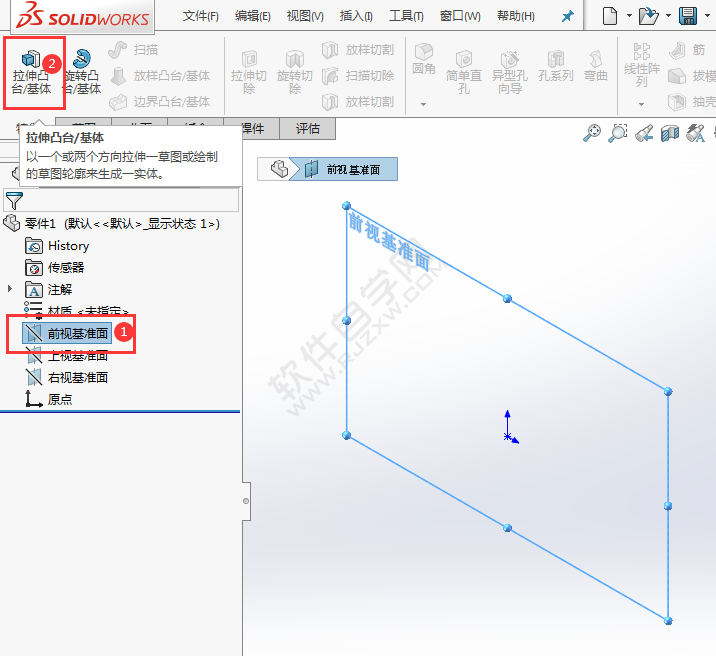Choose the first 放样切割 lofted cut tool

358,50
